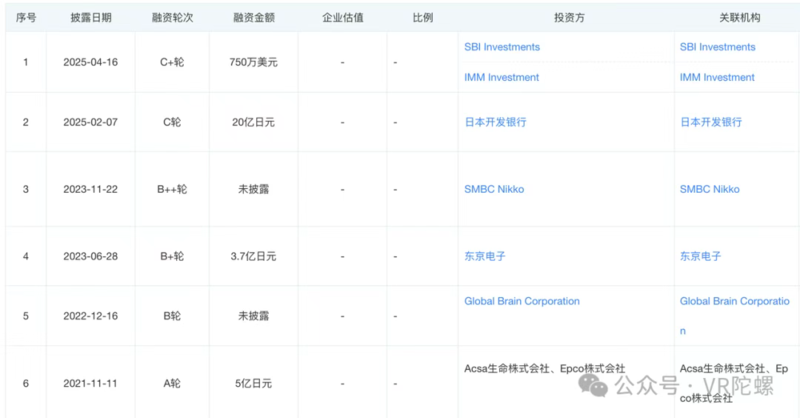The width and height of the screenshot is (800, 418).
Task: Click the 企业估值 column header
Action: tap(343, 18)
